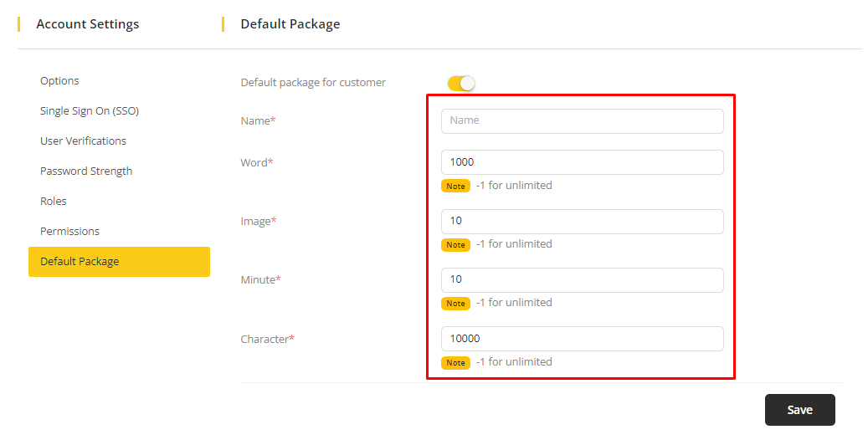This screenshot has width=868, height=445.
Task: Open User Verifications in the sidebar
Action: pyautogui.click(x=83, y=141)
